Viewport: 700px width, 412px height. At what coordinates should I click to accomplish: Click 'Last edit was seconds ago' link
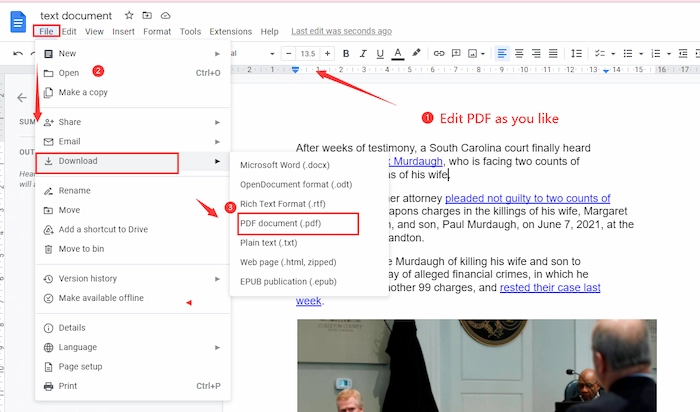click(342, 31)
